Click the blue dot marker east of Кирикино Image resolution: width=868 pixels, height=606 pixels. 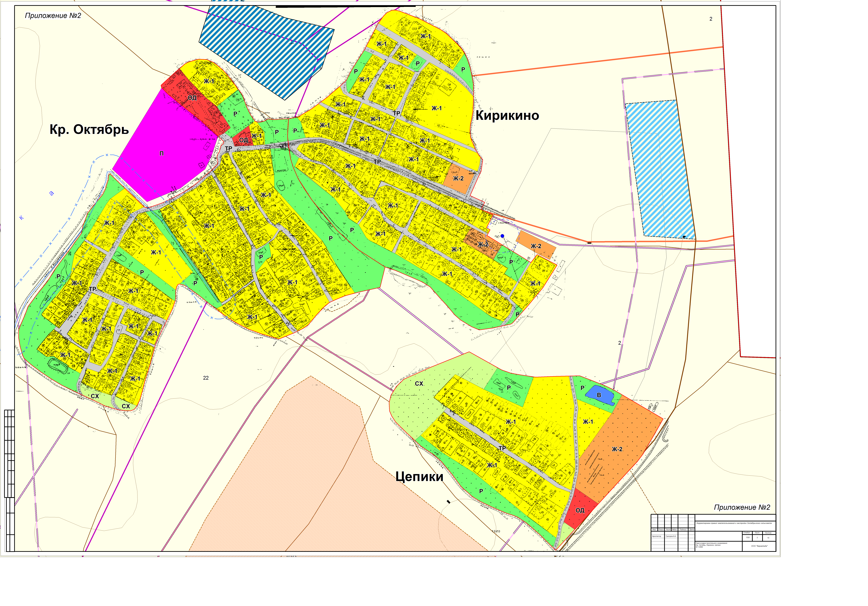(502, 236)
